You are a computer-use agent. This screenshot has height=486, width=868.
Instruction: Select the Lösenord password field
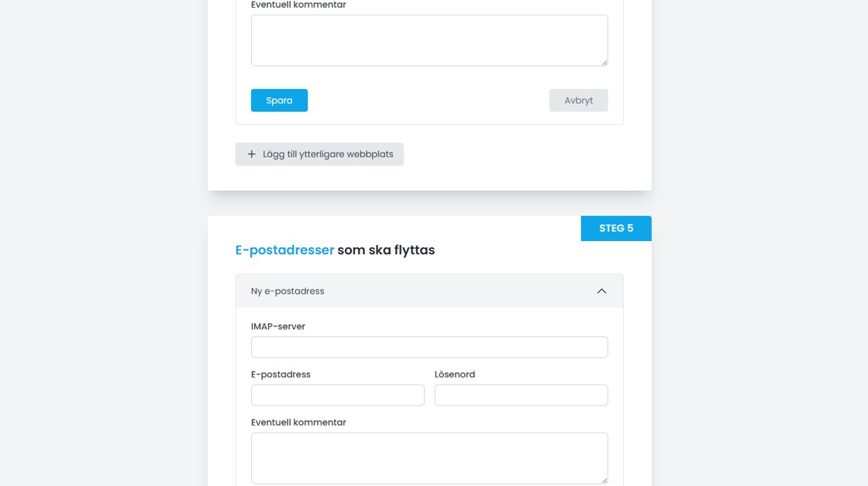[x=521, y=395]
